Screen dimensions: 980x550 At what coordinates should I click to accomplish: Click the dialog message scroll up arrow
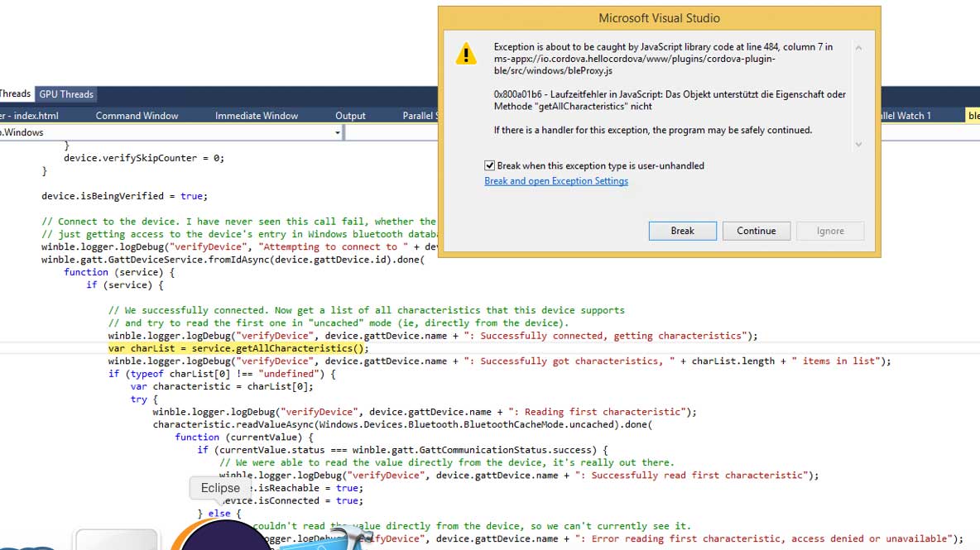point(859,48)
